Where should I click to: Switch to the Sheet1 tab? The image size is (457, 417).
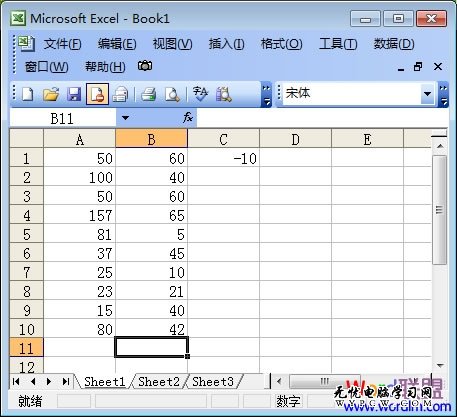coord(104,381)
